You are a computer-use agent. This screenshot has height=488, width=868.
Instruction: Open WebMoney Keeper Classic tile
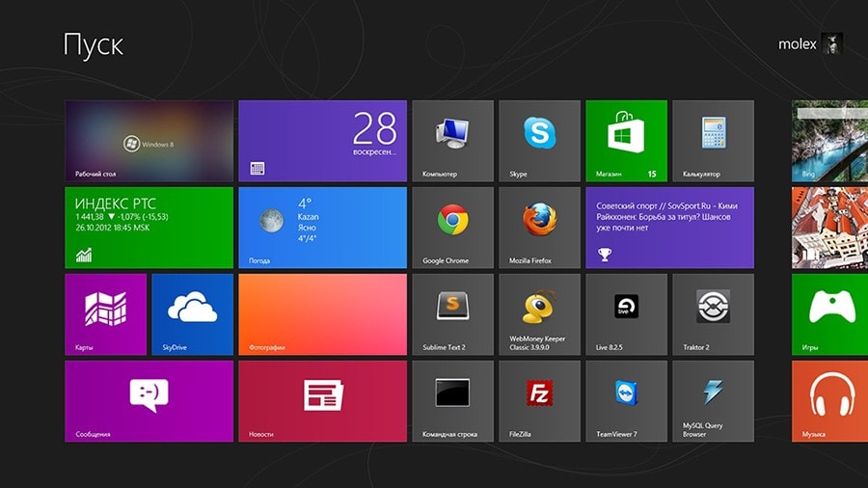539,314
